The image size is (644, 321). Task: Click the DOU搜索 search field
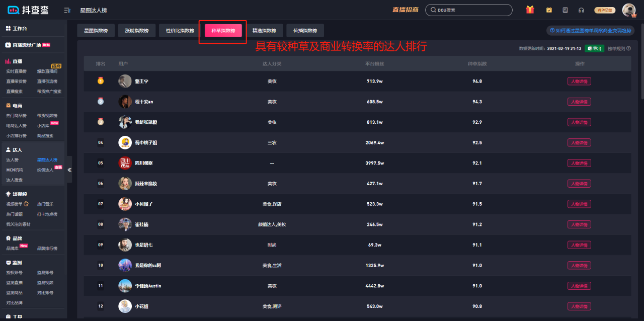point(468,10)
